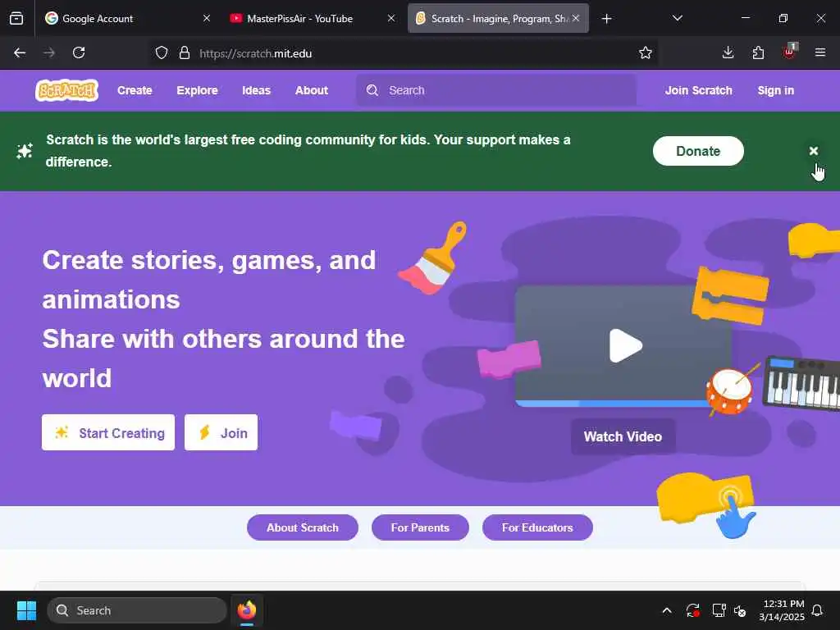Click the Firefox taskbar icon
The height and width of the screenshot is (630, 840).
[247, 610]
